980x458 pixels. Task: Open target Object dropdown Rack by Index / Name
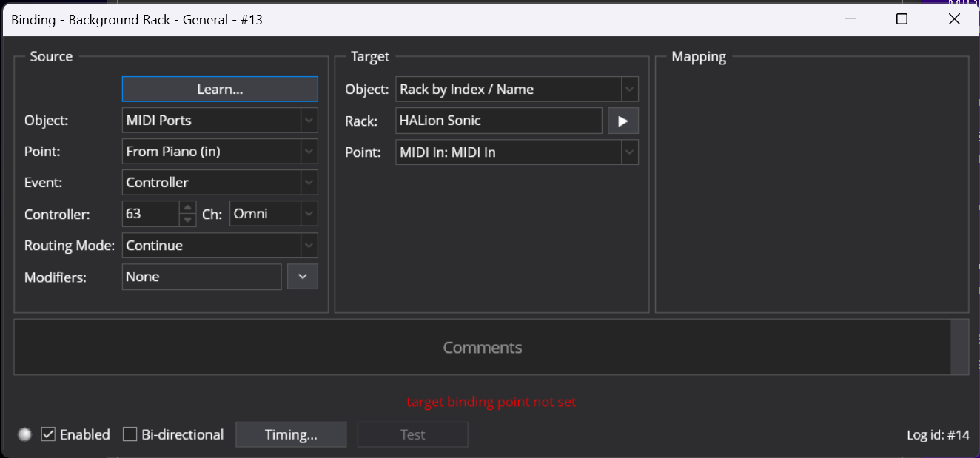517,90
